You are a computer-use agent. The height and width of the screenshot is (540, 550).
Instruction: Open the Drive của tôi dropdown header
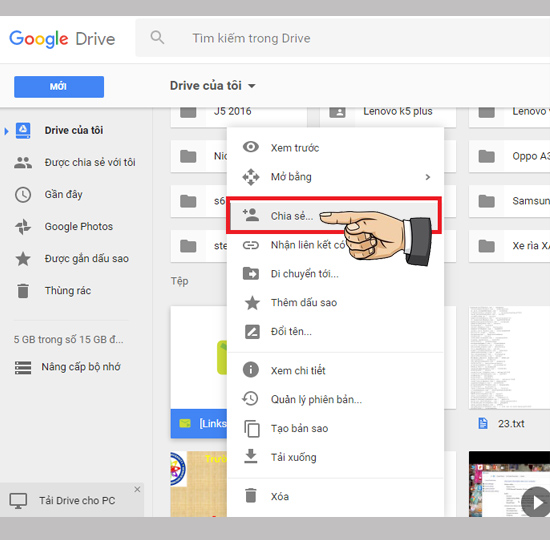tap(213, 86)
